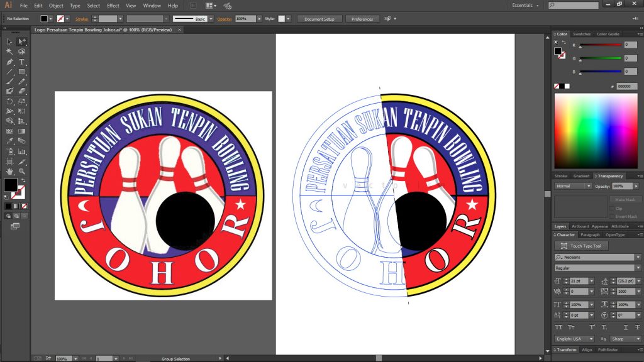Select the Hand tool
644x362 pixels.
(x=9, y=172)
